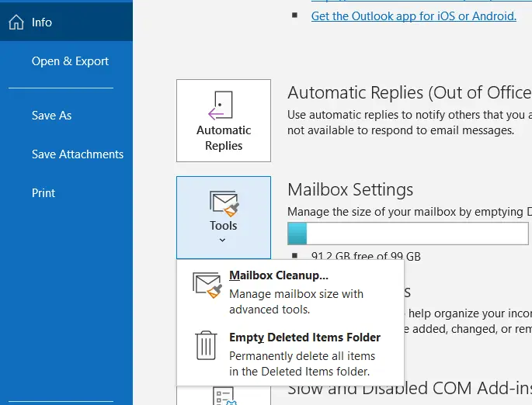Collapse the Tools dropdown chevron

click(x=222, y=240)
